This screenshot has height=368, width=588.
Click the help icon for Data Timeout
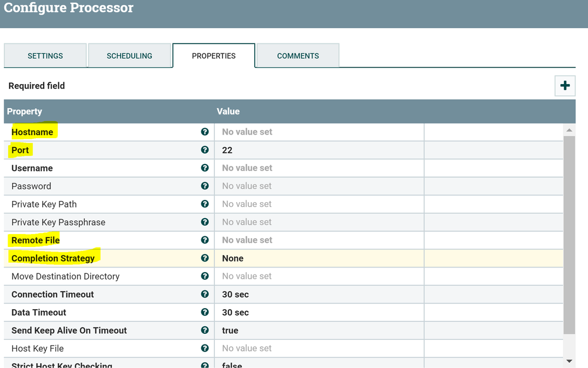[x=205, y=312]
